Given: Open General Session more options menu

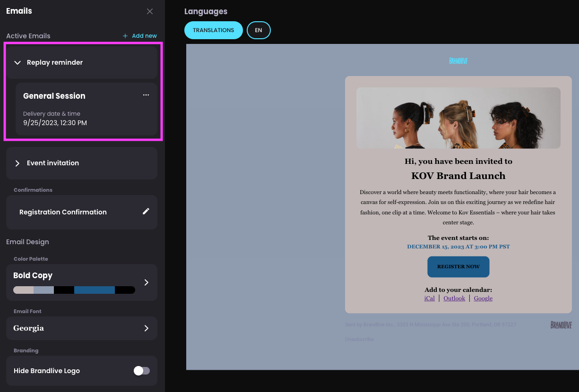Looking at the screenshot, I should click(x=146, y=95).
